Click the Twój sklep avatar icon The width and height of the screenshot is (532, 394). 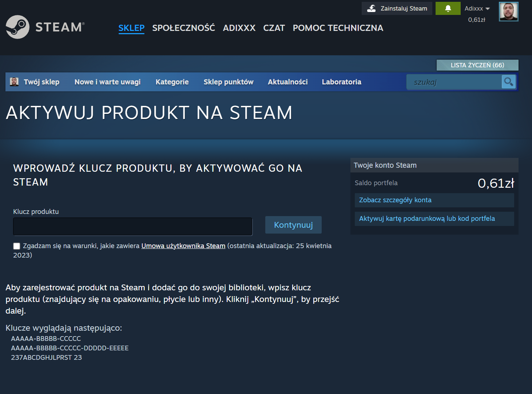14,81
